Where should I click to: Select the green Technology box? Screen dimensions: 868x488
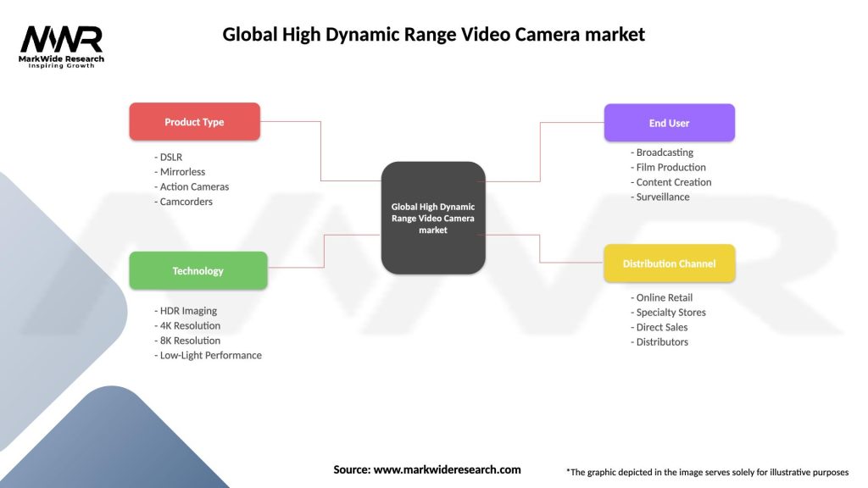pos(198,271)
